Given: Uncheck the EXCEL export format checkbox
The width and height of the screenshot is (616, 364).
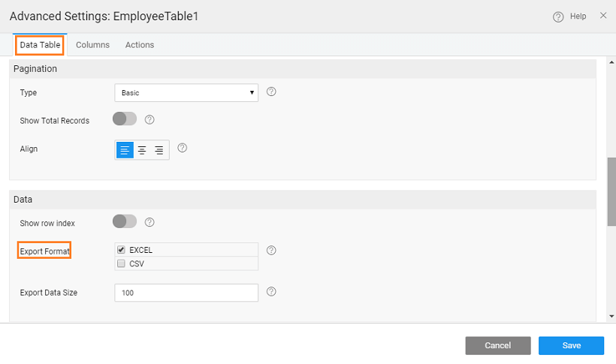Looking at the screenshot, I should click(121, 250).
